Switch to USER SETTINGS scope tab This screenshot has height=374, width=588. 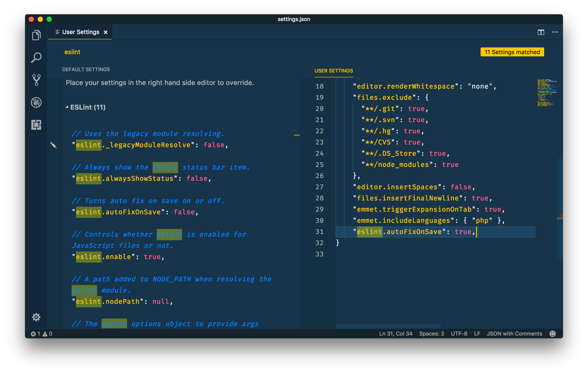(334, 71)
